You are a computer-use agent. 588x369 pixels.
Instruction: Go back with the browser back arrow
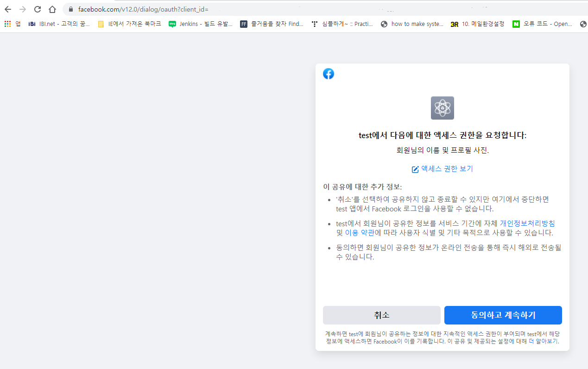pyautogui.click(x=8, y=9)
